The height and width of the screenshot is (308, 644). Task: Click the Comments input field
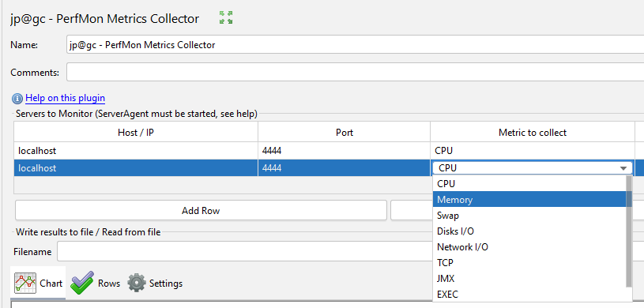[355, 73]
